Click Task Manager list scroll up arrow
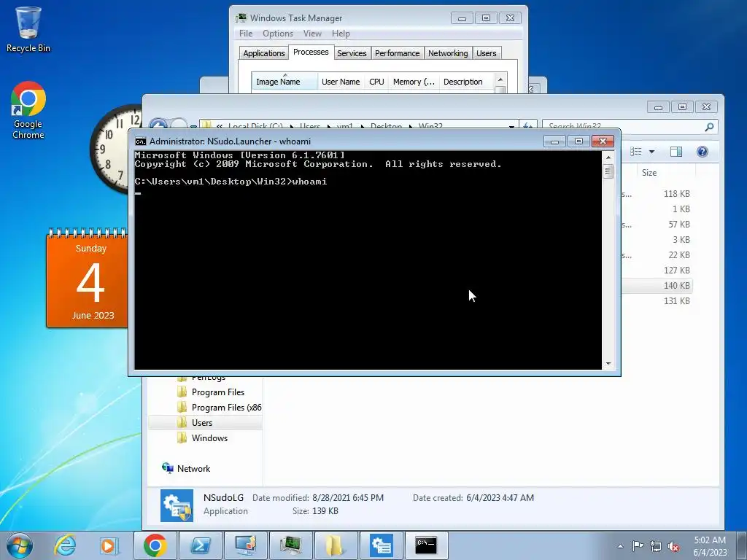The width and height of the screenshot is (747, 560). click(500, 79)
